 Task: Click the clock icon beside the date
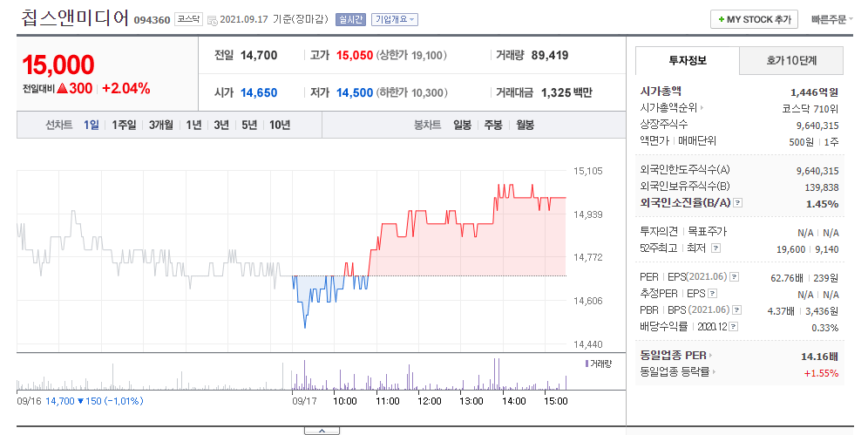(x=212, y=20)
